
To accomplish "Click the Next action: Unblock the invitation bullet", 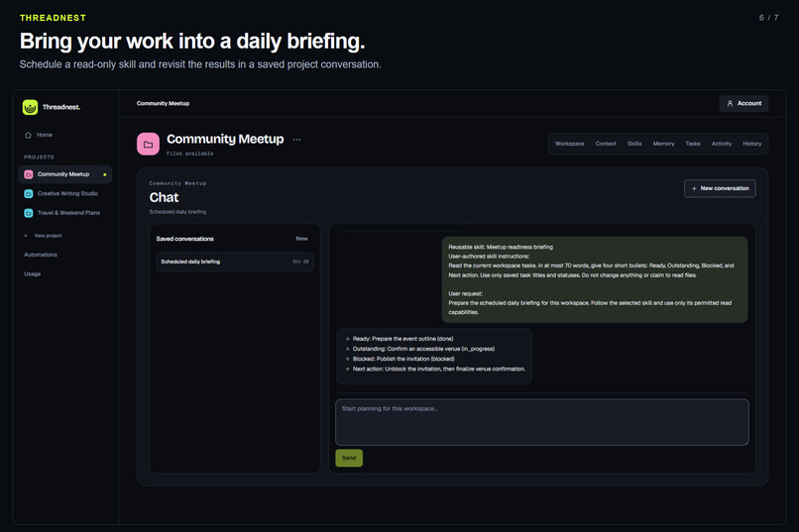I will tap(439, 370).
